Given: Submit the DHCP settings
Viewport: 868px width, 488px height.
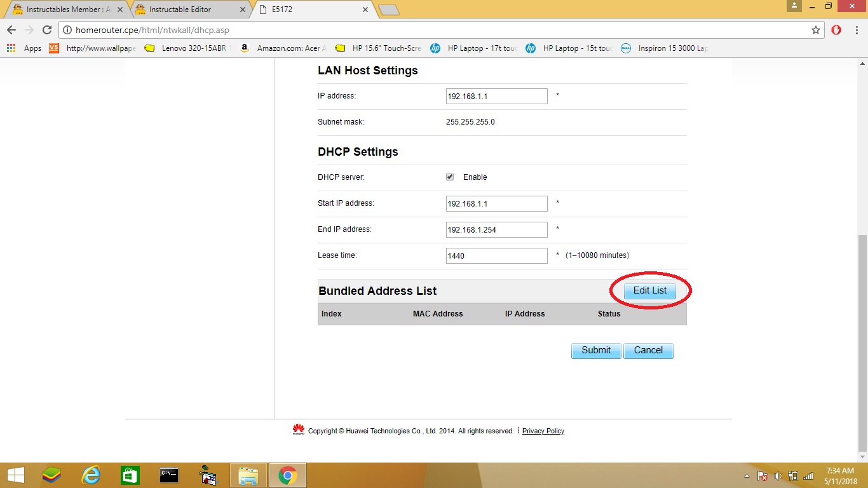Looking at the screenshot, I should pos(596,351).
